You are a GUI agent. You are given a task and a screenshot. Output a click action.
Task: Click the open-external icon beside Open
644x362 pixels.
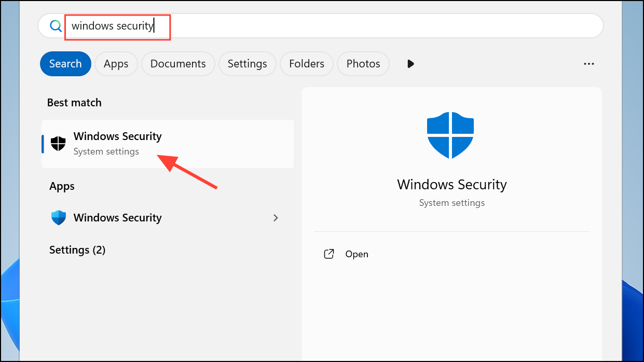(x=328, y=254)
